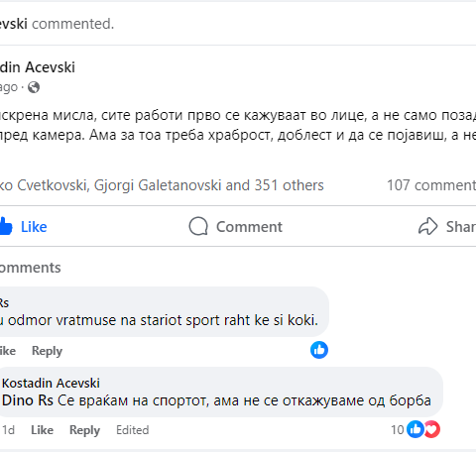
Task: Like Kostadin Acevski's reply comment
Action: click(x=42, y=430)
